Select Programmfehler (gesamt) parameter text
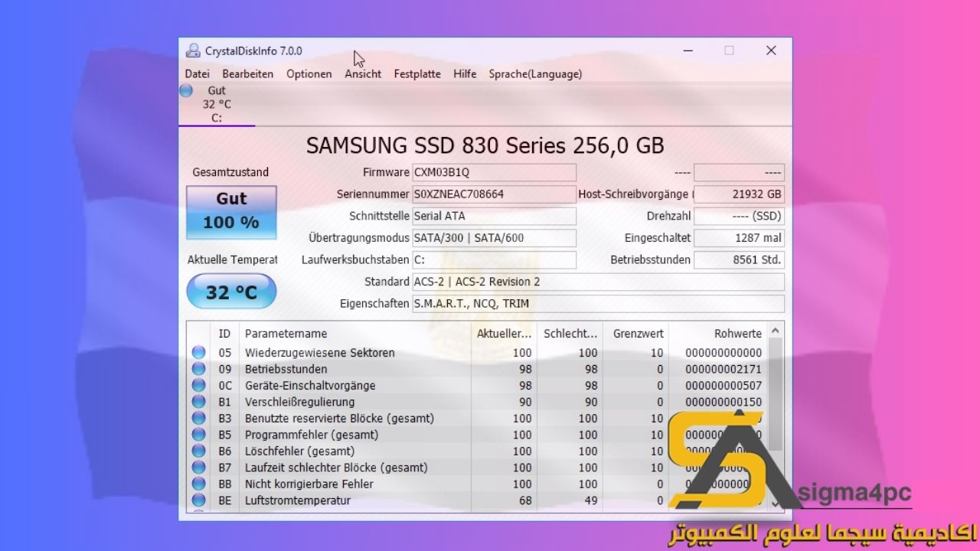 click(x=312, y=435)
